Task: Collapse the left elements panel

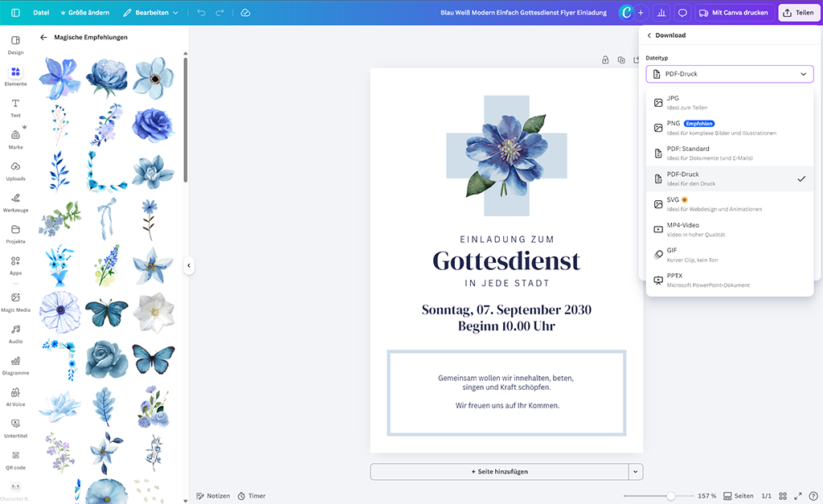Action: [x=189, y=265]
